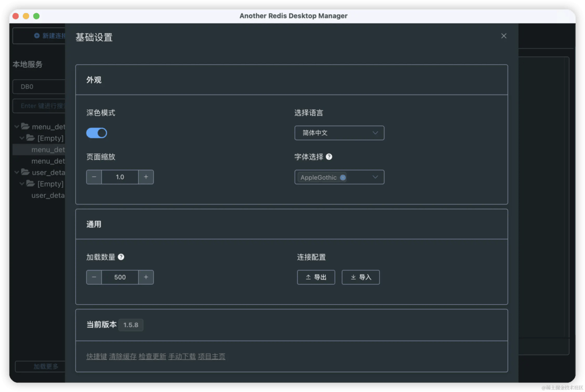Toggle the 深色模式 dark mode switch
This screenshot has height=392, width=585.
[97, 133]
